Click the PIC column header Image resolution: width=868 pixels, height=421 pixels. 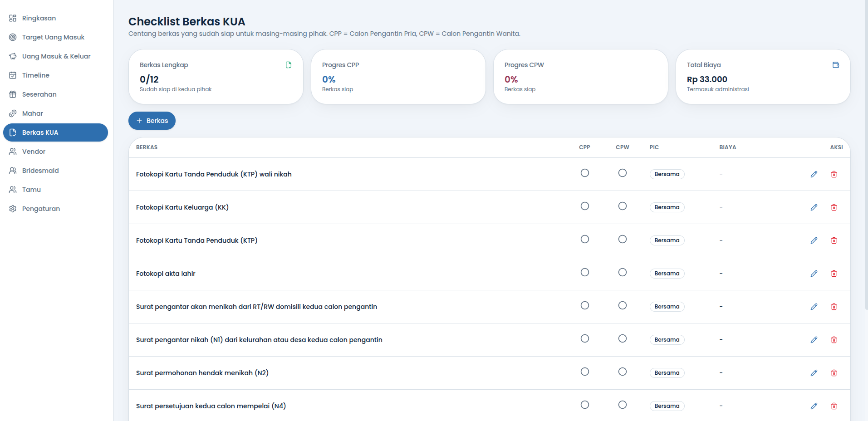[654, 147]
